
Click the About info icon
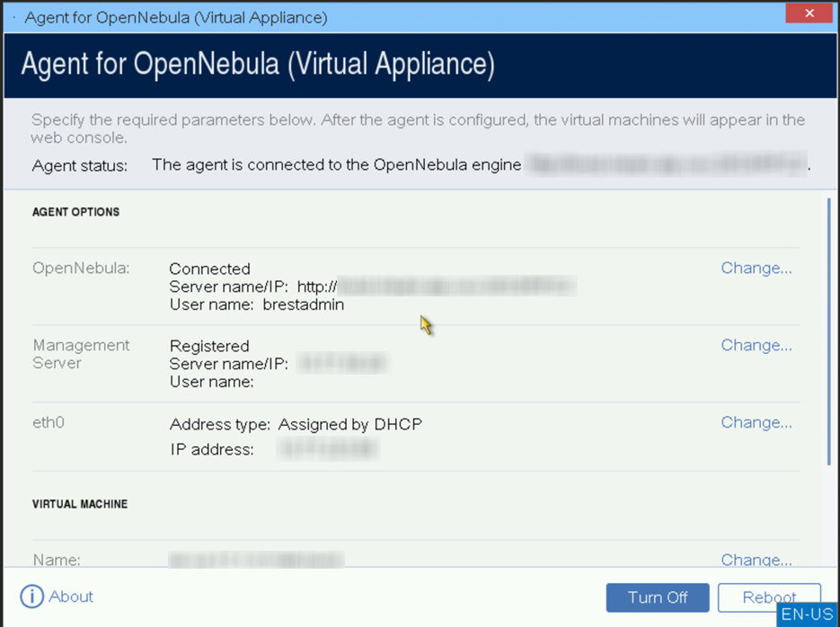tap(32, 596)
